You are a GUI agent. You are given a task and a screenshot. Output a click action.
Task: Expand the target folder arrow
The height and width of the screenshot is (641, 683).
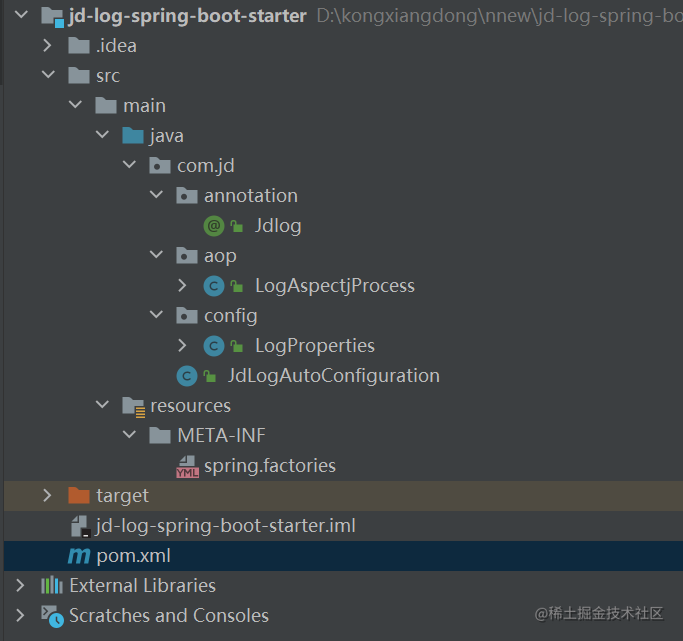[47, 496]
